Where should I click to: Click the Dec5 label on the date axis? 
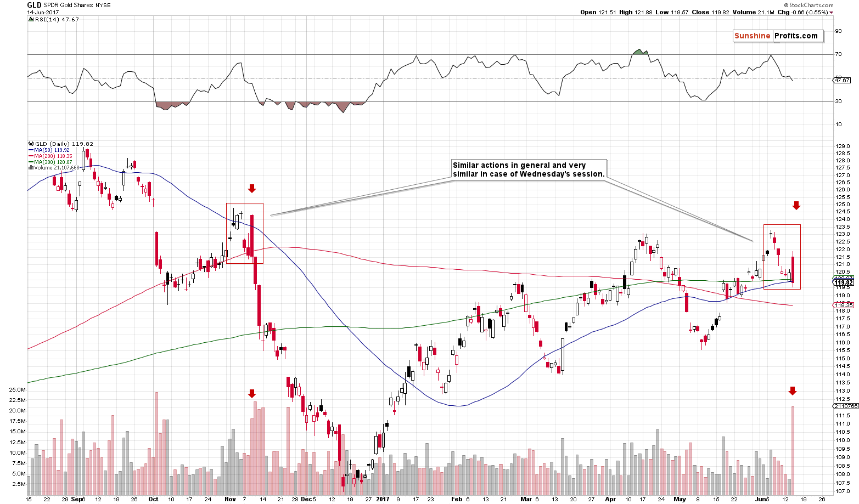[x=308, y=500]
